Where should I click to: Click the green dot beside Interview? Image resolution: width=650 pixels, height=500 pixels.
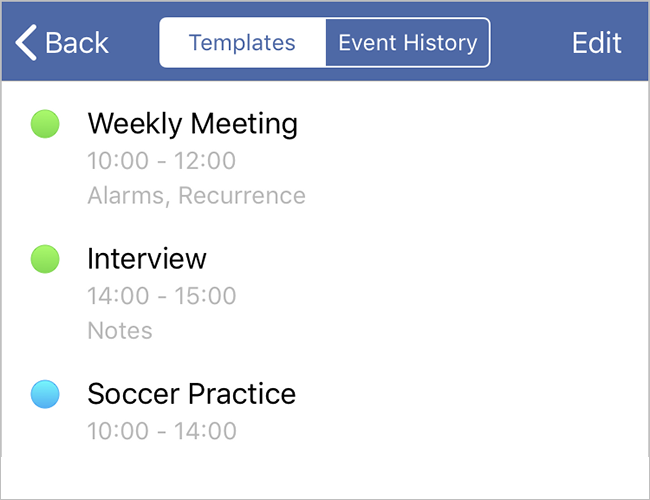(45, 259)
